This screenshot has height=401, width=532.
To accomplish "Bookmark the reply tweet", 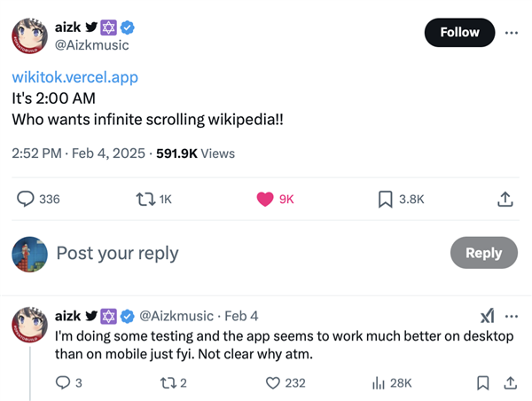I will [x=482, y=382].
